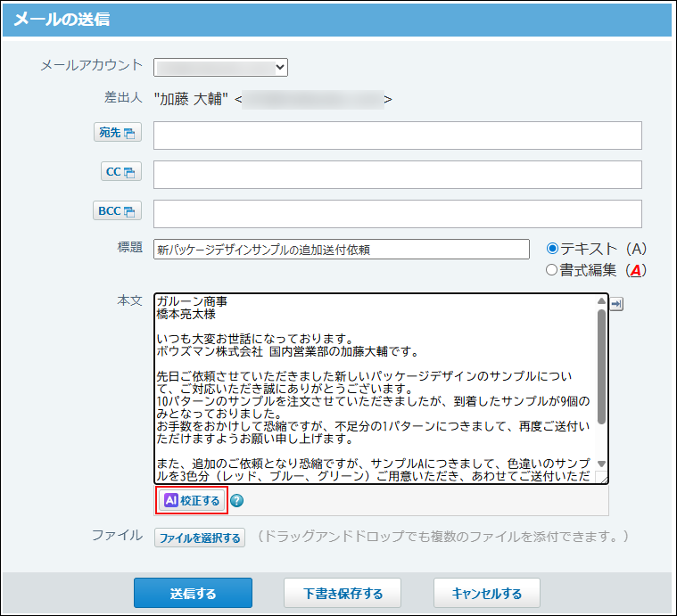The width and height of the screenshot is (677, 616).
Task: Click into the CC input field
Action: 397,175
